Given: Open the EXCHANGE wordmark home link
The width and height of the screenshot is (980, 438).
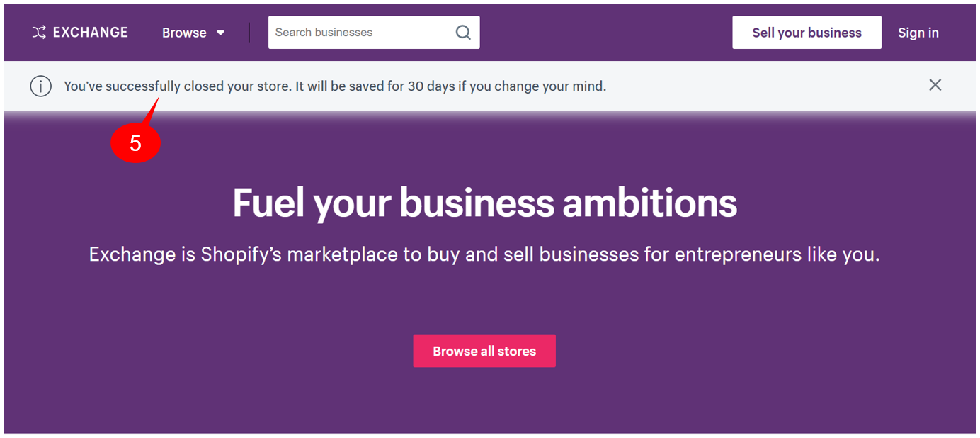Looking at the screenshot, I should (x=91, y=33).
